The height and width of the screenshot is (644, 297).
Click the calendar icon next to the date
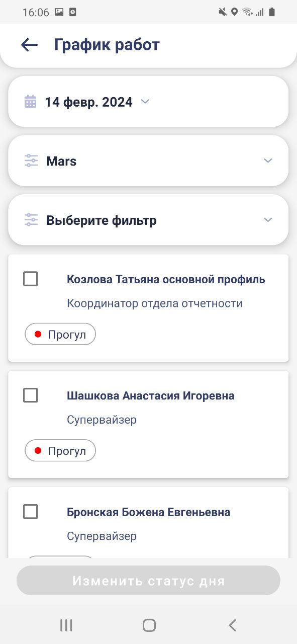click(31, 102)
